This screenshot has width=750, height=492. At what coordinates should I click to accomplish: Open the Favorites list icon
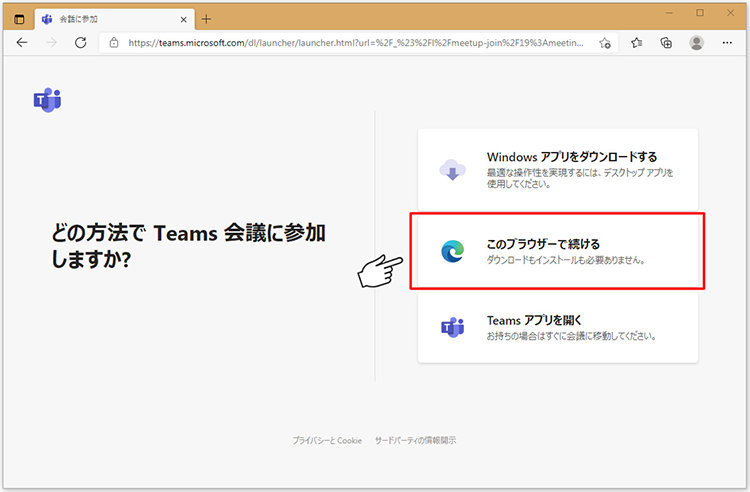point(636,43)
